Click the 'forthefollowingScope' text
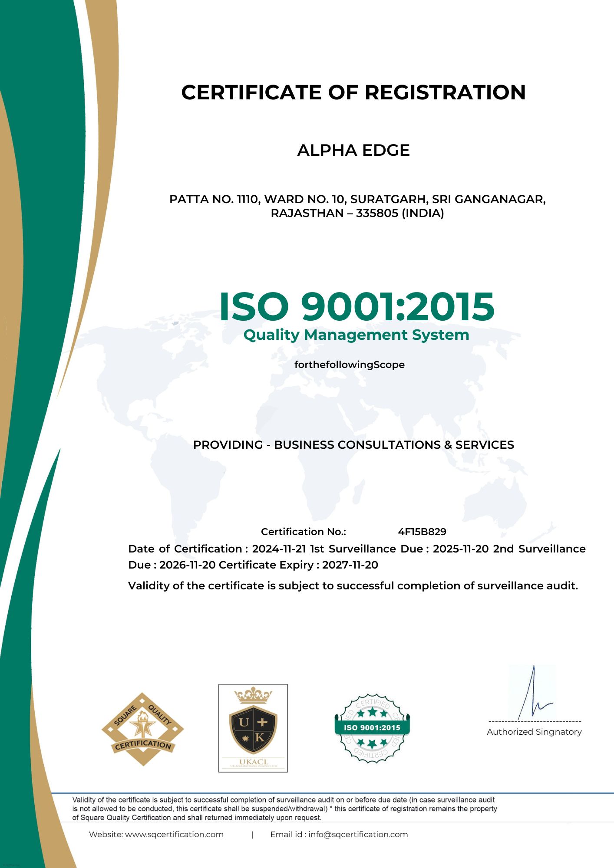This screenshot has width=614, height=868. pyautogui.click(x=350, y=365)
